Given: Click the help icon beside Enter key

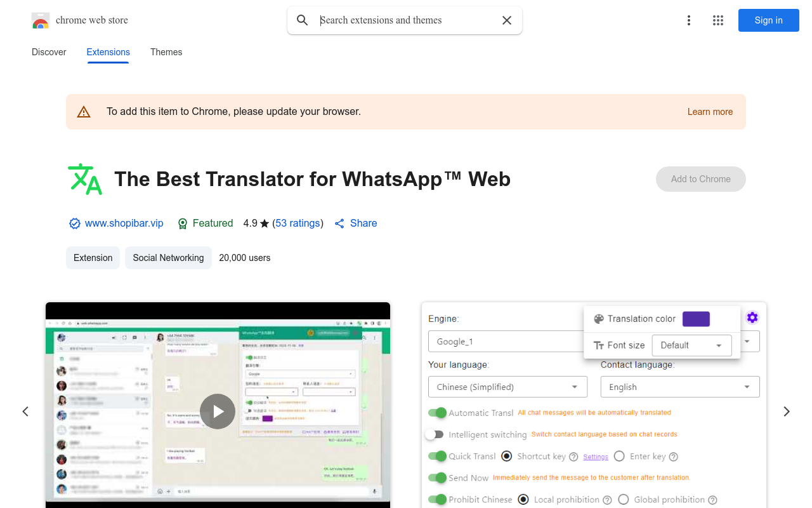Looking at the screenshot, I should [x=674, y=457].
